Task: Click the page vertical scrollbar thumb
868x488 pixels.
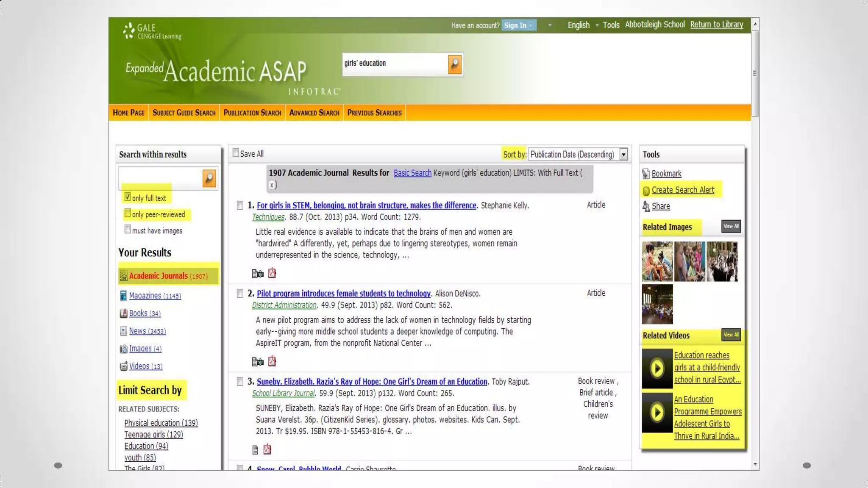Action: click(x=755, y=73)
